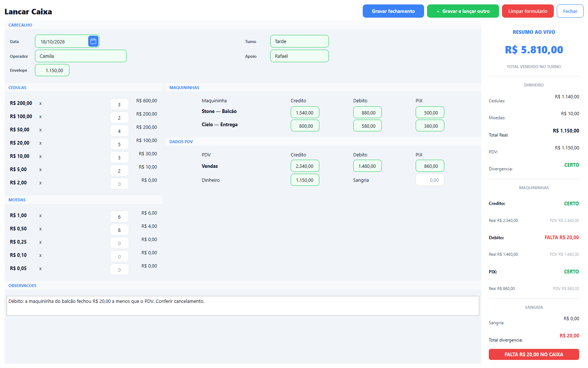This screenshot has width=588, height=368.
Task: Select Stone Balcão Credito amount field
Action: point(305,113)
